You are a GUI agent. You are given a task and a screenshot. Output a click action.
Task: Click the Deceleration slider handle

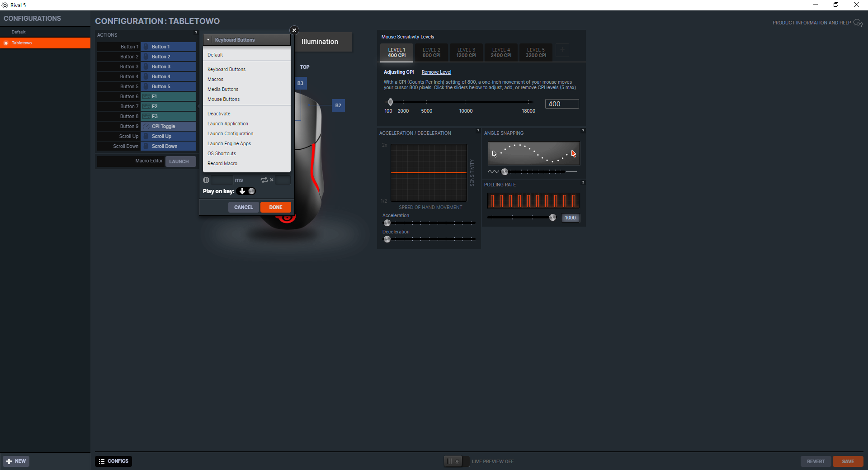387,239
